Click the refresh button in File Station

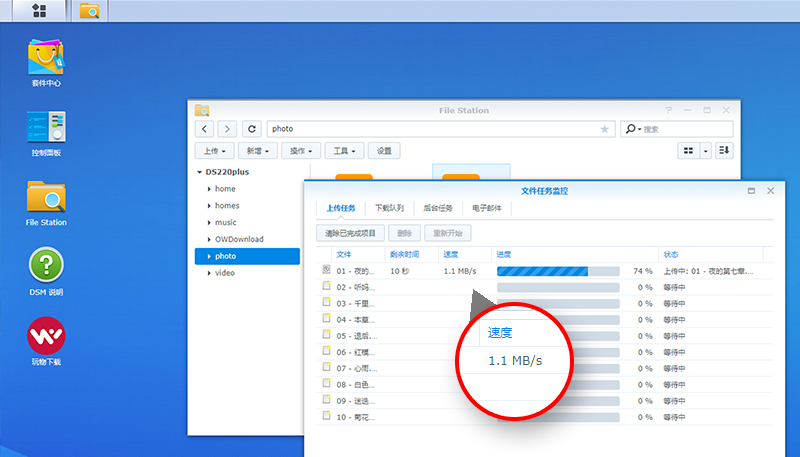click(x=252, y=129)
